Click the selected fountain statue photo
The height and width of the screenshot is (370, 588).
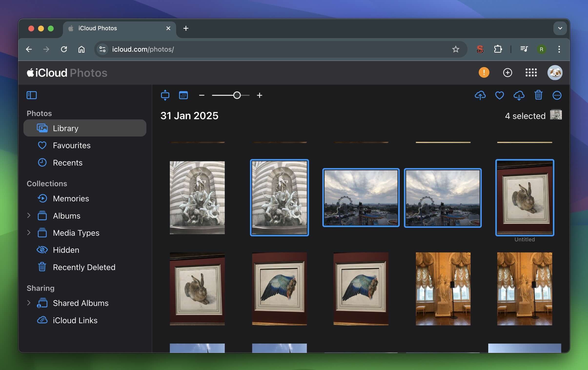[x=279, y=198]
